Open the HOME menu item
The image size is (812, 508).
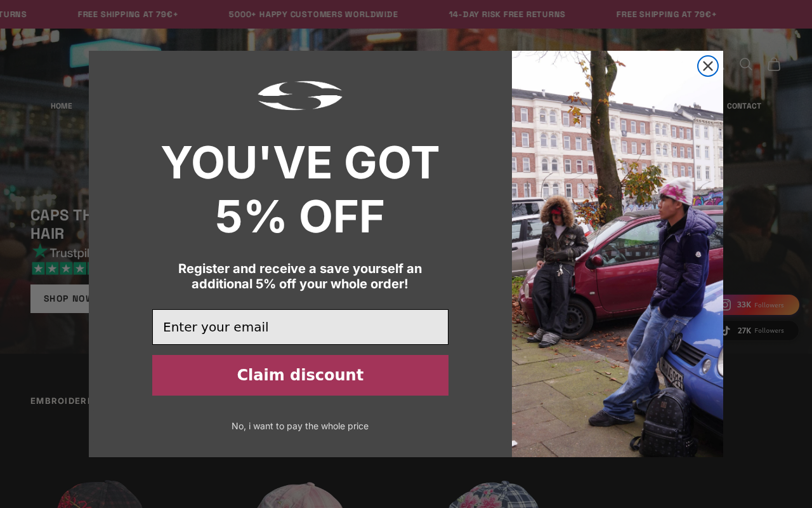coord(62,106)
